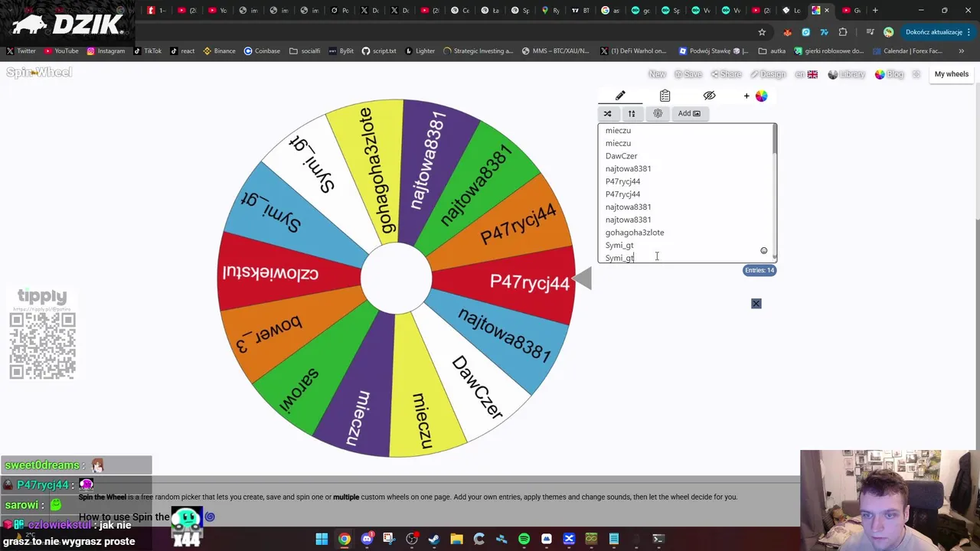Open OBS Studio from the taskbar

tap(412, 539)
